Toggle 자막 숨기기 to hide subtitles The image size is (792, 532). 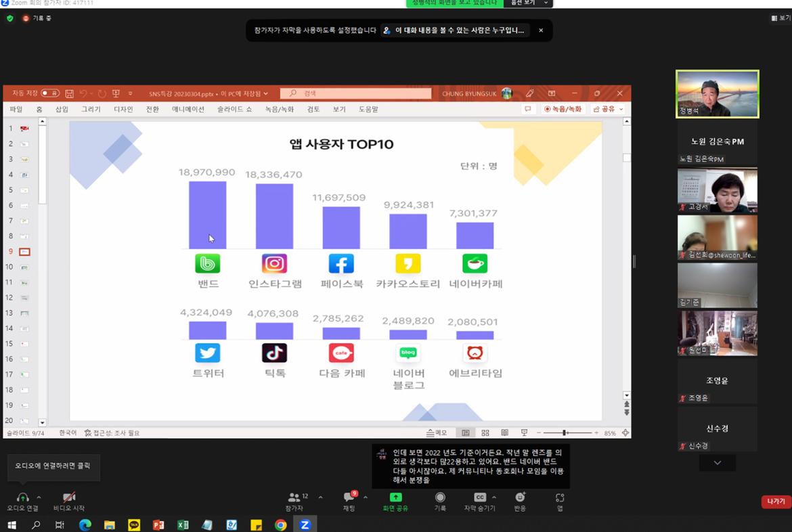(480, 497)
